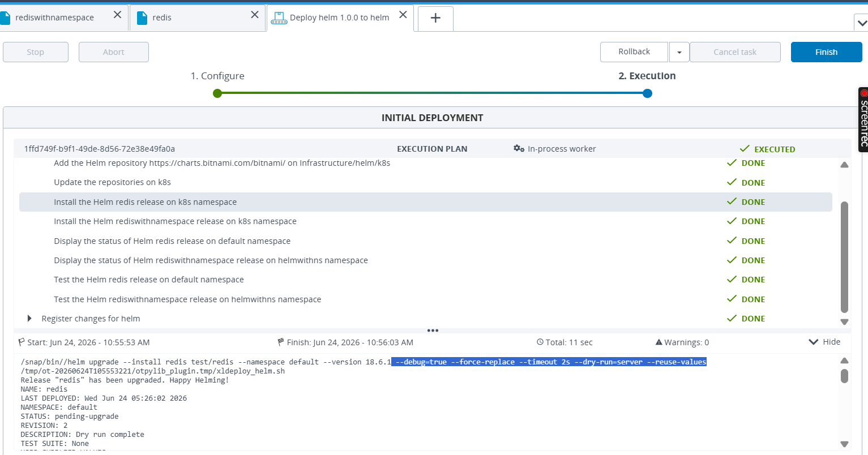Screen dimensions: 868x455
Task: Click the blue Execution step marker
Action: tap(648, 93)
